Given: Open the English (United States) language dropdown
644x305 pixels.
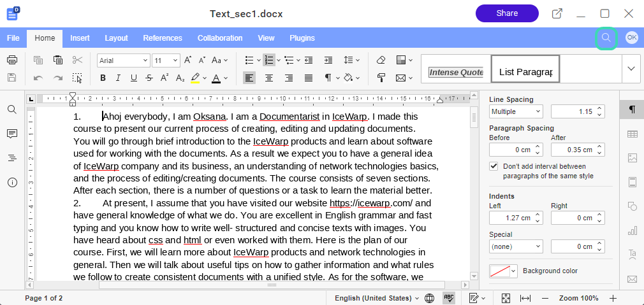Looking at the screenshot, I should tap(377, 298).
